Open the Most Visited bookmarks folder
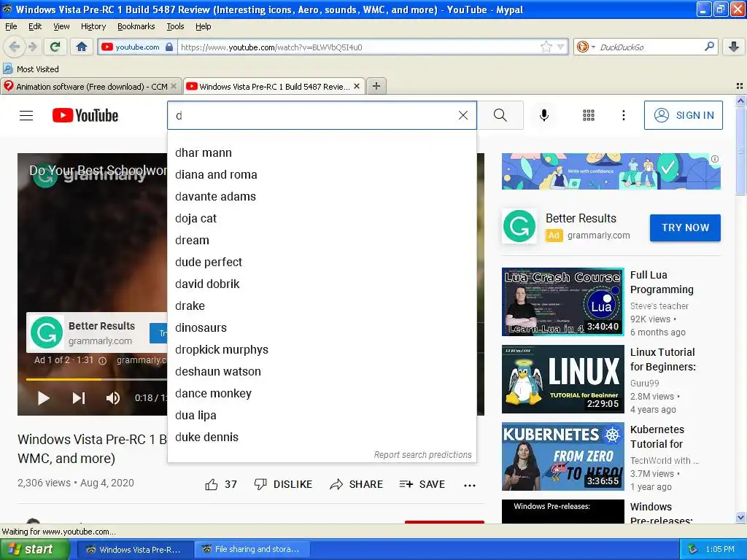 pyautogui.click(x=31, y=69)
